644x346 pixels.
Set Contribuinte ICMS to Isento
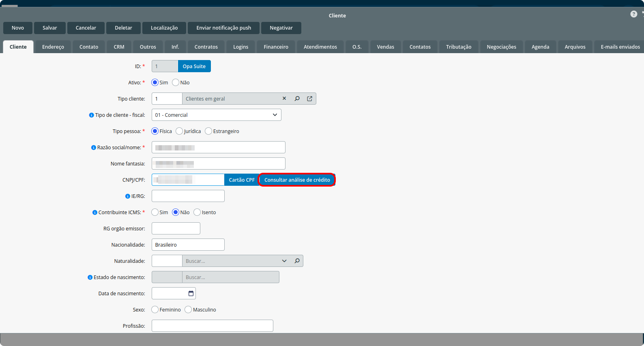pyautogui.click(x=197, y=212)
